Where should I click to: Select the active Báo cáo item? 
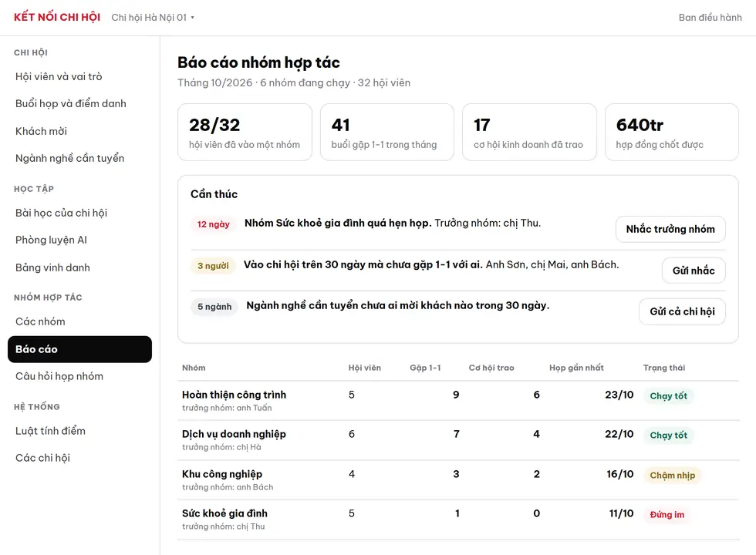coord(79,349)
